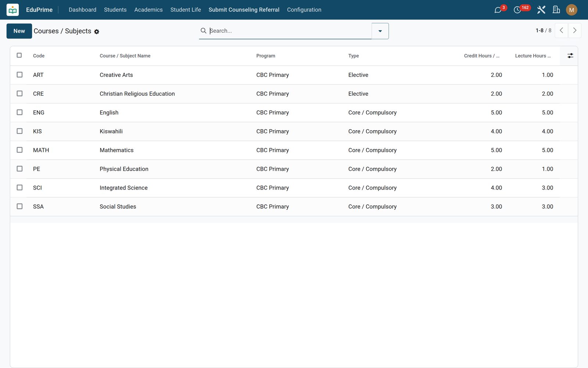This screenshot has height=368, width=588.
Task: Check the SCI row checkbox
Action: tap(19, 187)
